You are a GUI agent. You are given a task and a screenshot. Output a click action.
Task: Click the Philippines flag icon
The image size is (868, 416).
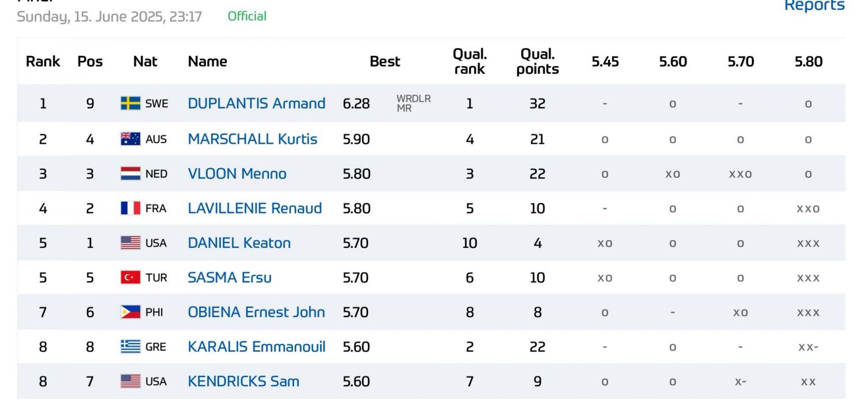click(x=130, y=312)
